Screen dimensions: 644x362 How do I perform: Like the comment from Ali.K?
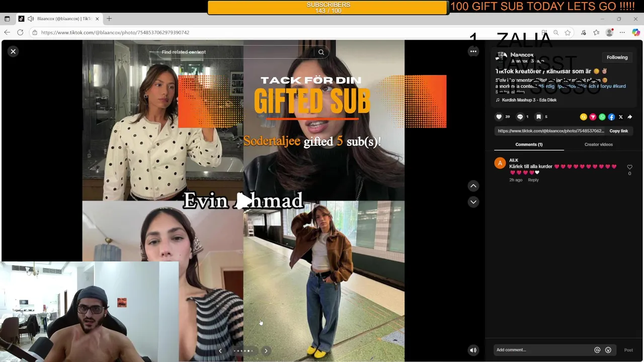pos(629,167)
